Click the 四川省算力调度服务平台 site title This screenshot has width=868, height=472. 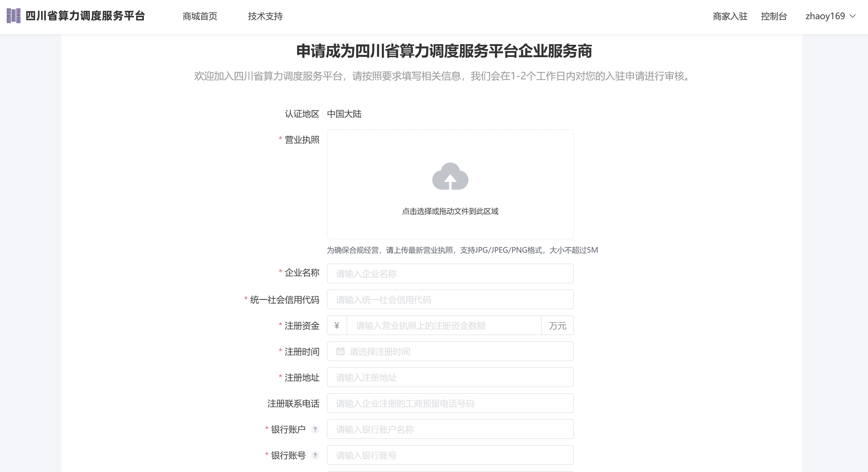pos(85,16)
